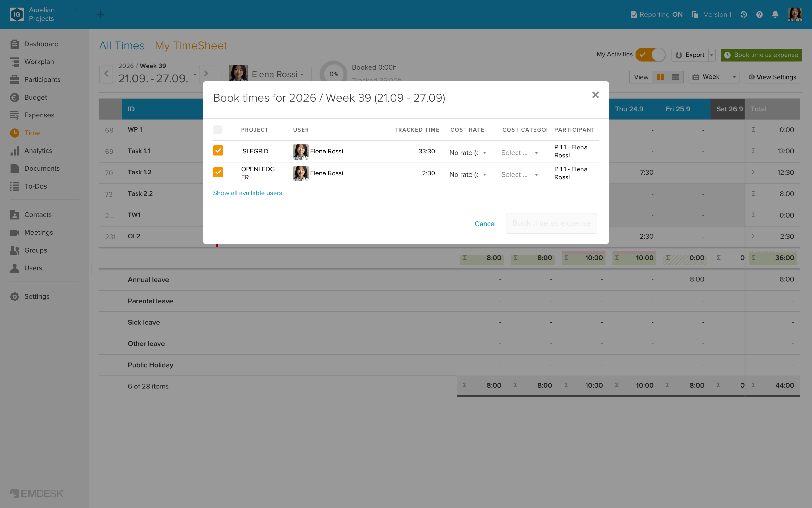Click the Annual leave row
Viewport: 812px width, 508px height.
450,280
